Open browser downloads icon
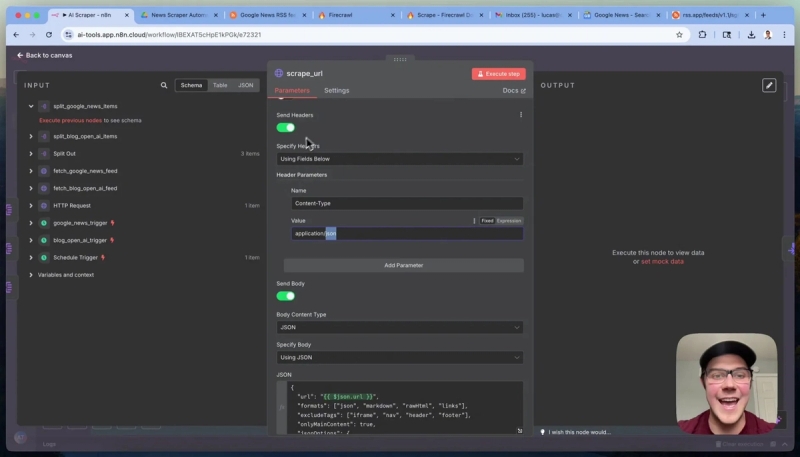800x457 pixels. pos(751,35)
